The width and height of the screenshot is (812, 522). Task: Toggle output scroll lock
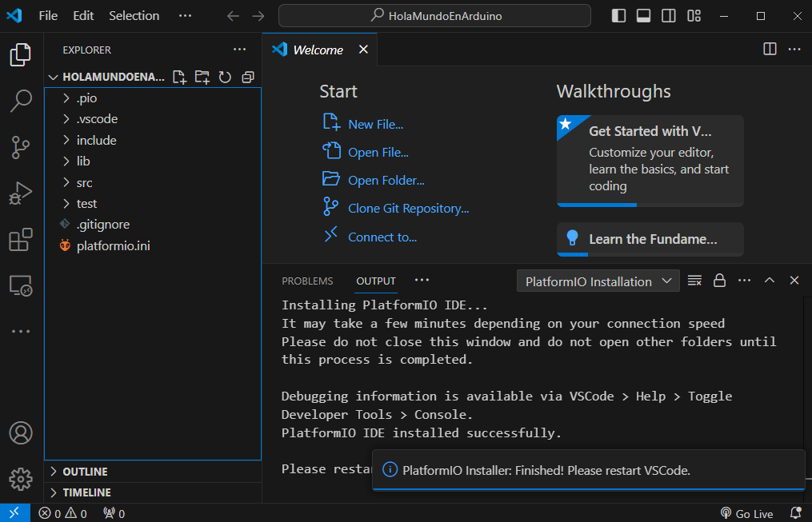coord(719,281)
